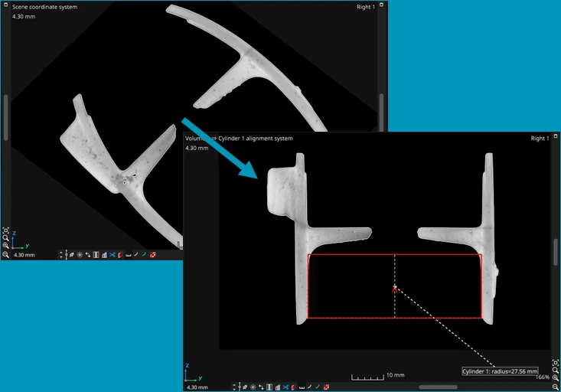Click slice step arrows in the lower toolbar
Viewport: 561px width, 392px height.
pyautogui.click(x=260, y=387)
